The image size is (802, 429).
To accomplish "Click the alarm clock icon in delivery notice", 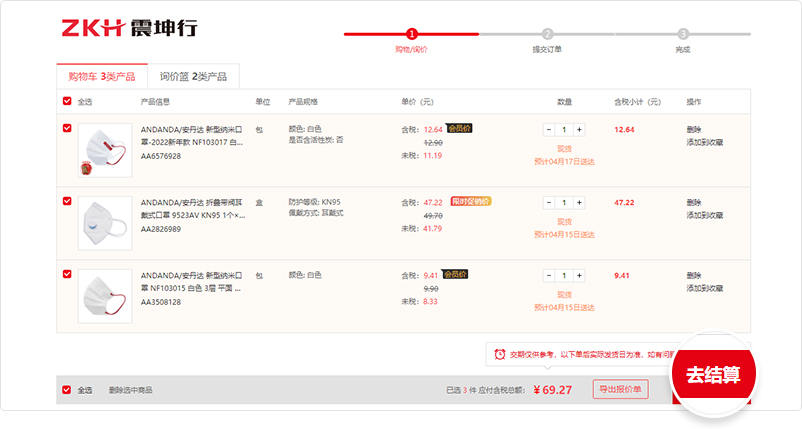I will [x=500, y=354].
